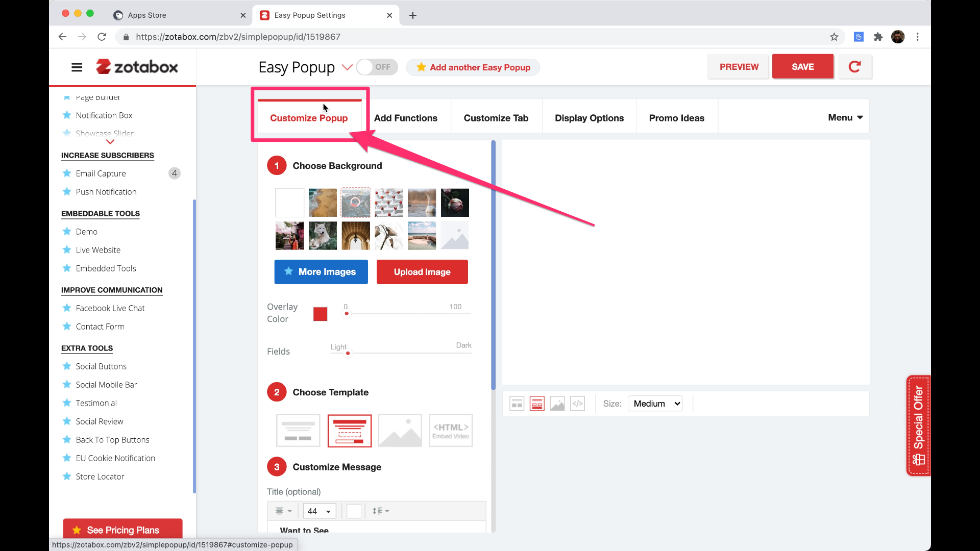Close the Apps Store browser tab

point(243,15)
